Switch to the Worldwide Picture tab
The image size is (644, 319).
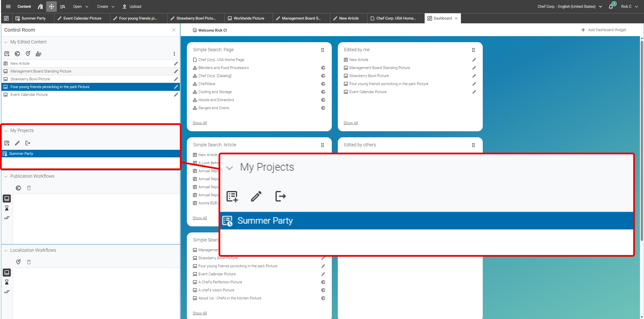coord(248,18)
